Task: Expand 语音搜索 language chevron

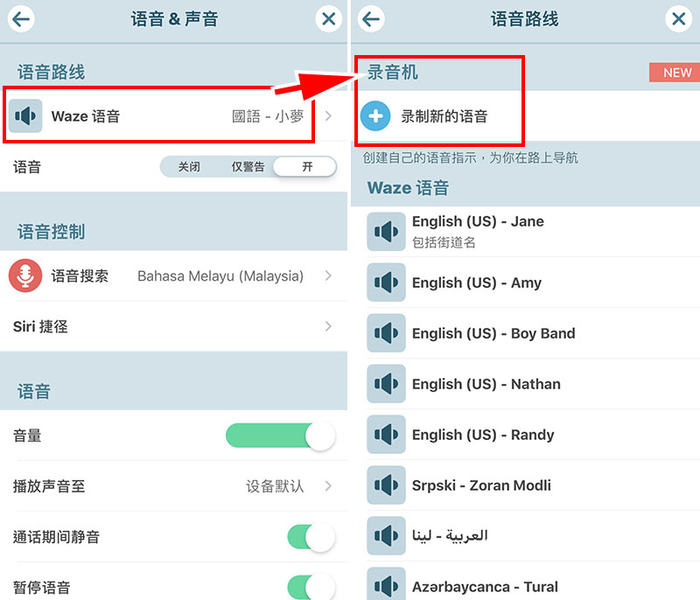Action: (328, 276)
